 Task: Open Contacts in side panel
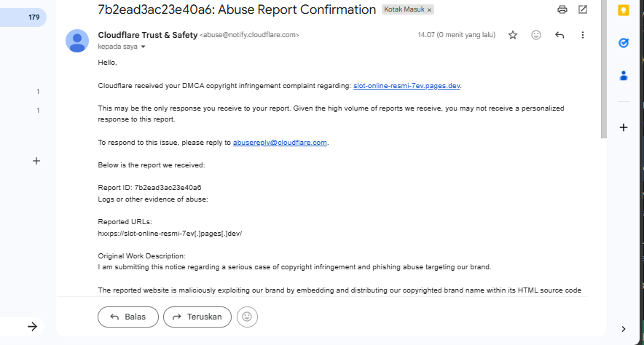pos(624,76)
